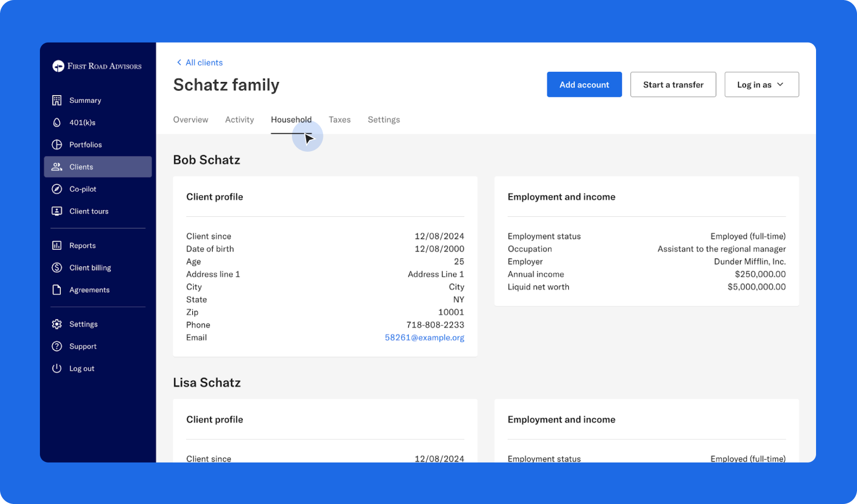Go back to All clients

click(x=199, y=62)
